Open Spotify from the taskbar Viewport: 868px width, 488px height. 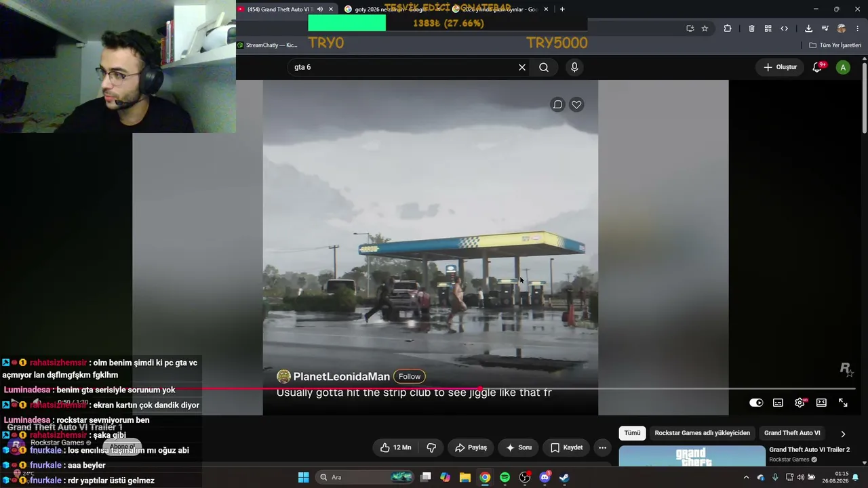505,477
